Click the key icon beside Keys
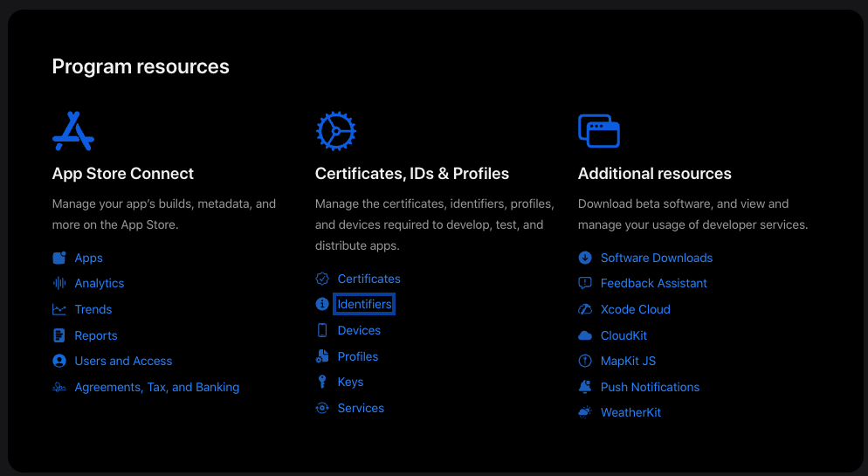Screen dimensions: 868x476 click(x=322, y=382)
